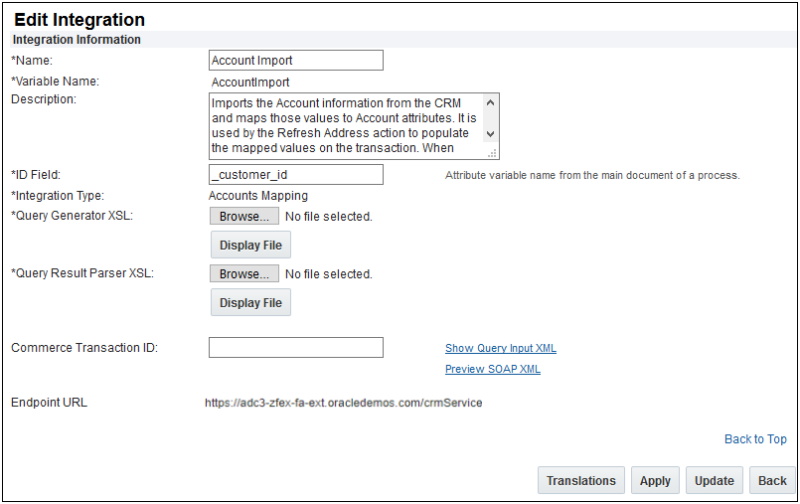Screen dimensions: 800x504
Task: Click the *Name: field label
Action: [32, 61]
